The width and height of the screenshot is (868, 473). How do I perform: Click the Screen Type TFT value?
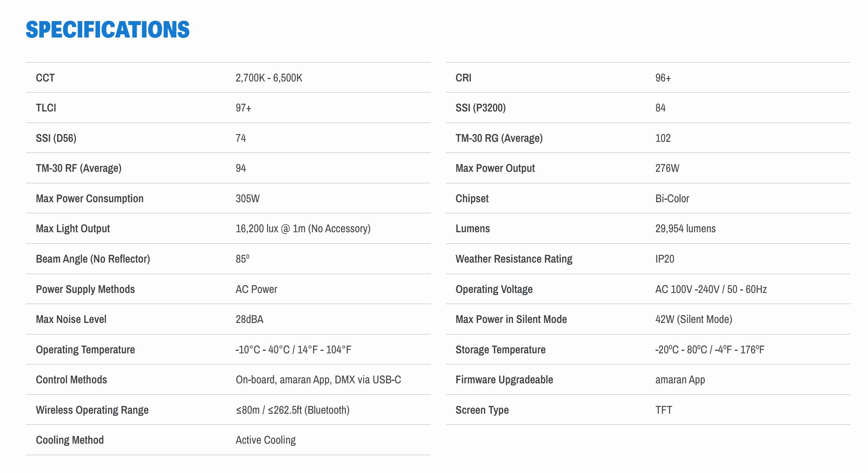click(x=663, y=410)
